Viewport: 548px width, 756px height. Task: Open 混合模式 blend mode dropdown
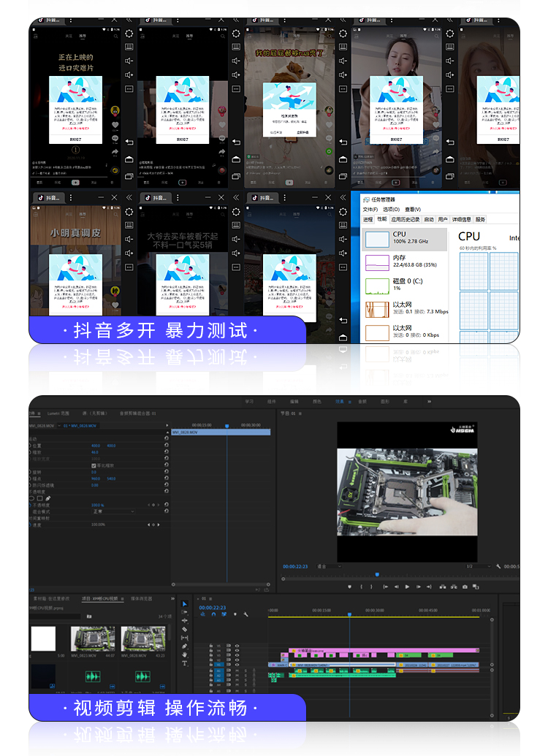(113, 511)
